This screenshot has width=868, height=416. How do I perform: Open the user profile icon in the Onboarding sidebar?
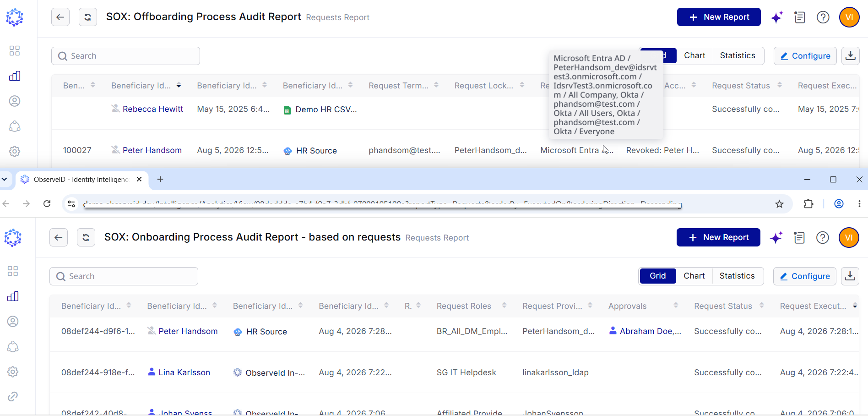click(13, 322)
